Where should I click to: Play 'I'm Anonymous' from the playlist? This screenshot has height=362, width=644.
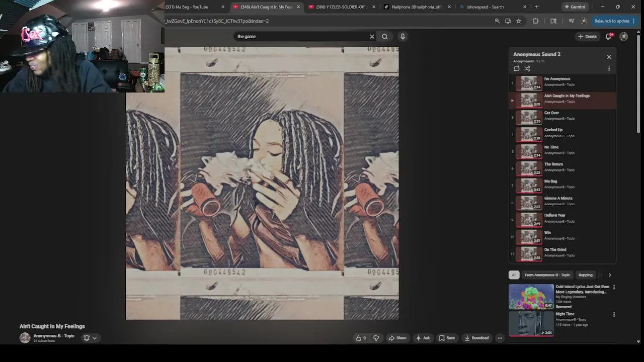[562, 83]
